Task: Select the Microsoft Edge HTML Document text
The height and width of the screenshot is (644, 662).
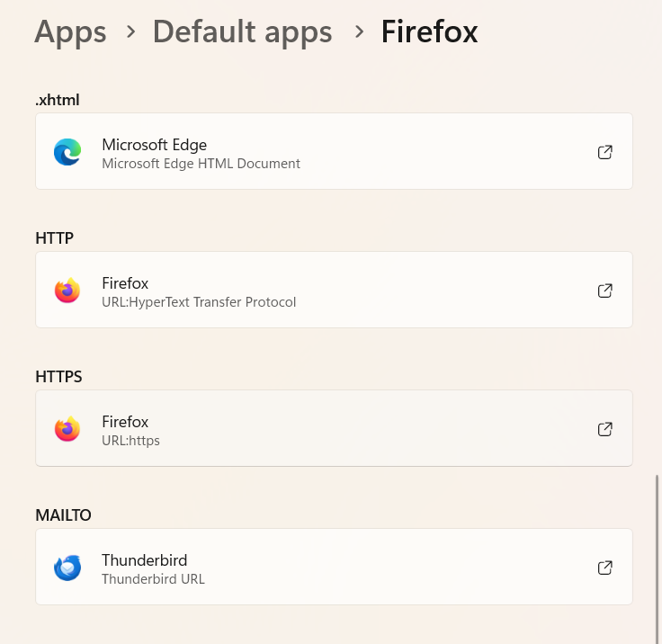Action: 201,164
